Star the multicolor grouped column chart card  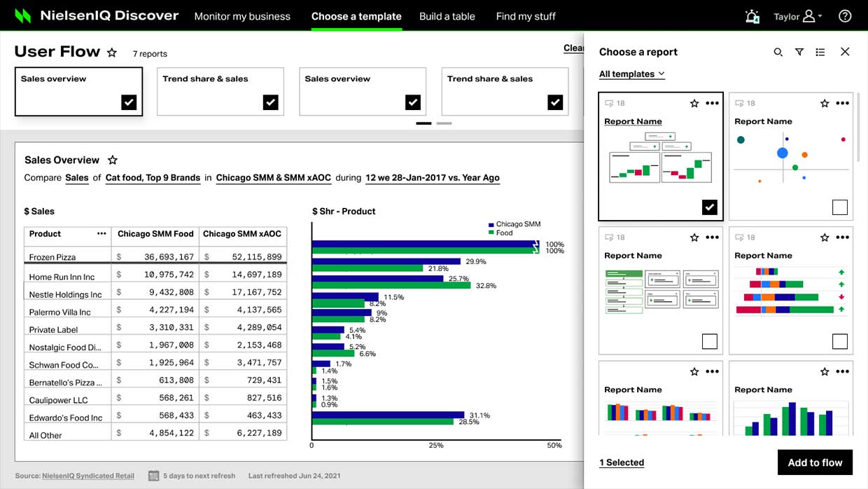click(694, 371)
